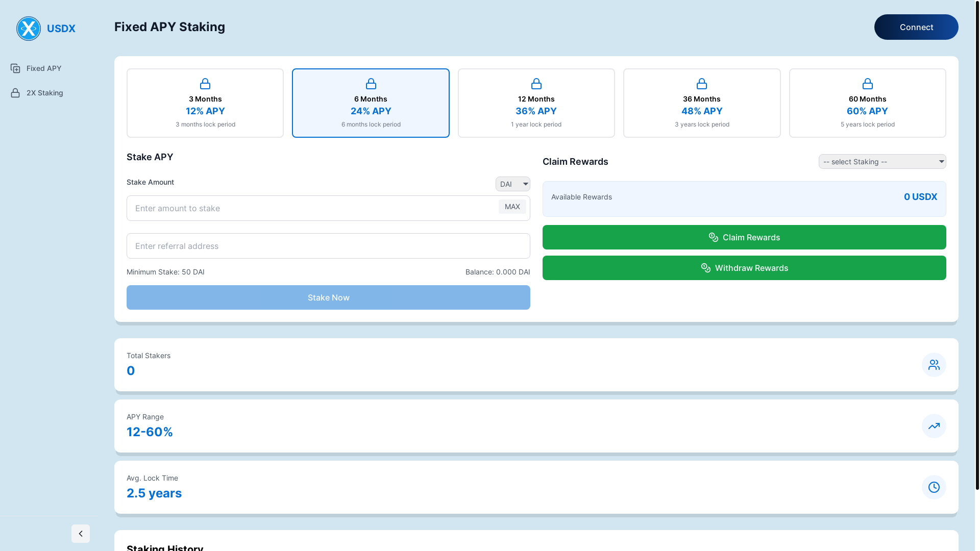Click the Fixed APY Staking page heading
Viewport: 980px width, 551px height.
coord(169,27)
